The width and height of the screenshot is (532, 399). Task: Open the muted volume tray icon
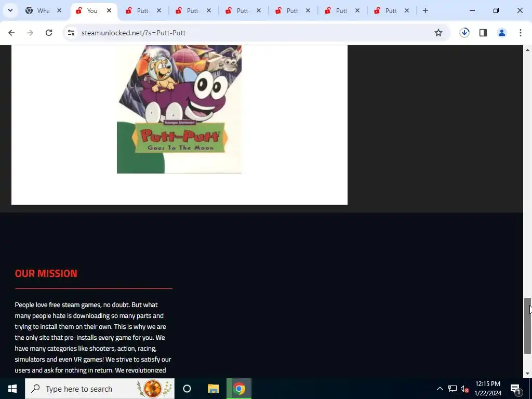coord(464,389)
